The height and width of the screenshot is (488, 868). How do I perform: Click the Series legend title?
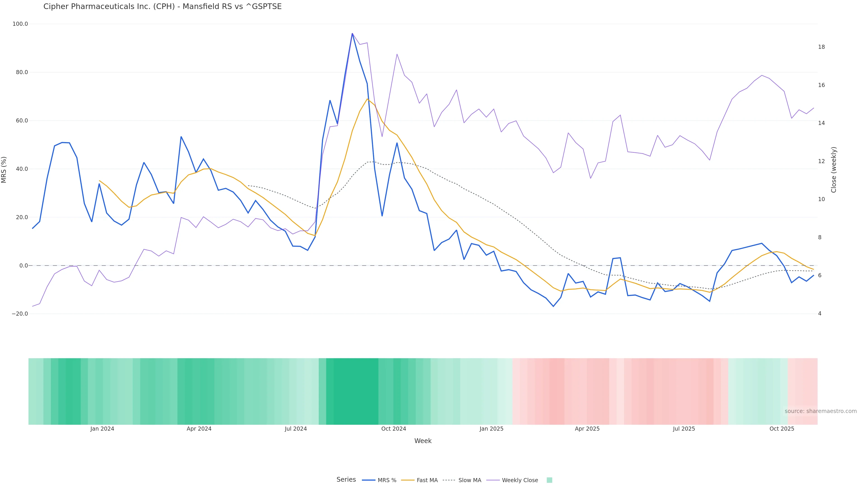(x=346, y=480)
